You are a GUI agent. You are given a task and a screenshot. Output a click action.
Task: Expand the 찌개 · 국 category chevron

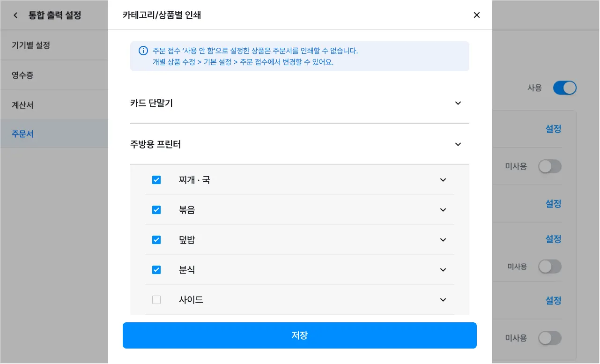pyautogui.click(x=443, y=180)
